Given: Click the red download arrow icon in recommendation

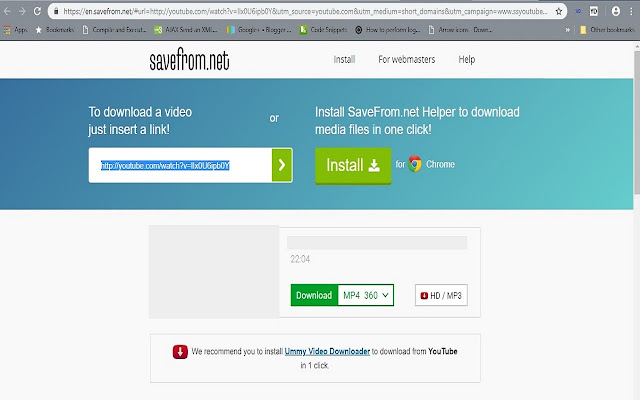Looking at the screenshot, I should coord(180,351).
